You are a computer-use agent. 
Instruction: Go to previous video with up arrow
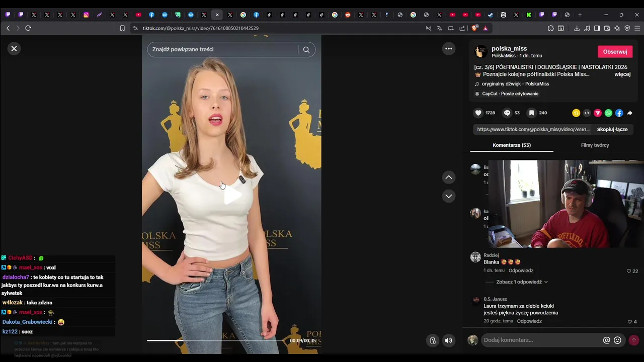tap(449, 177)
